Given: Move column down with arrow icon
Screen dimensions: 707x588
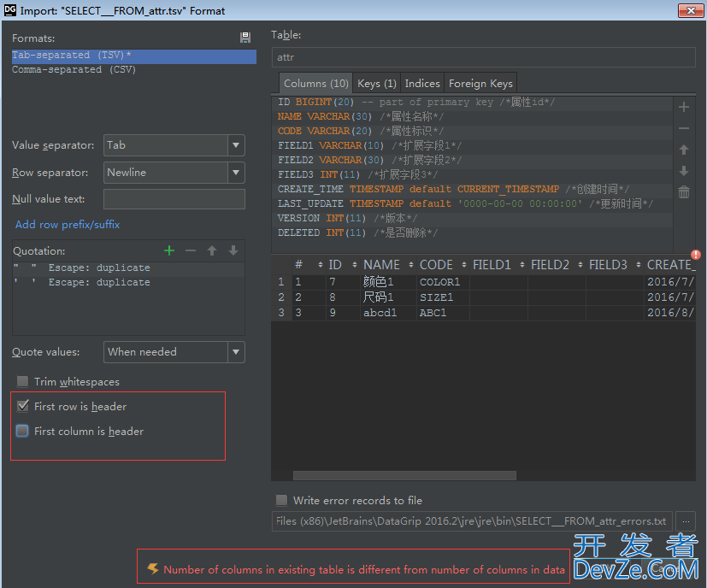Looking at the screenshot, I should pyautogui.click(x=684, y=171).
